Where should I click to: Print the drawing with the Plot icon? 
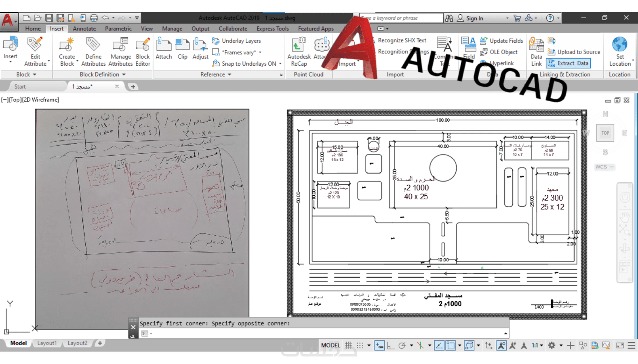94,18
